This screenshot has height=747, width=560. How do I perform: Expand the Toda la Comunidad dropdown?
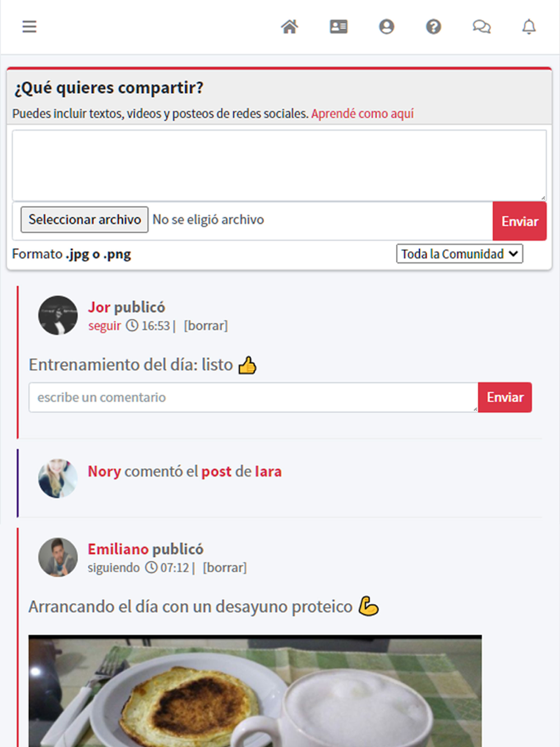point(460,254)
